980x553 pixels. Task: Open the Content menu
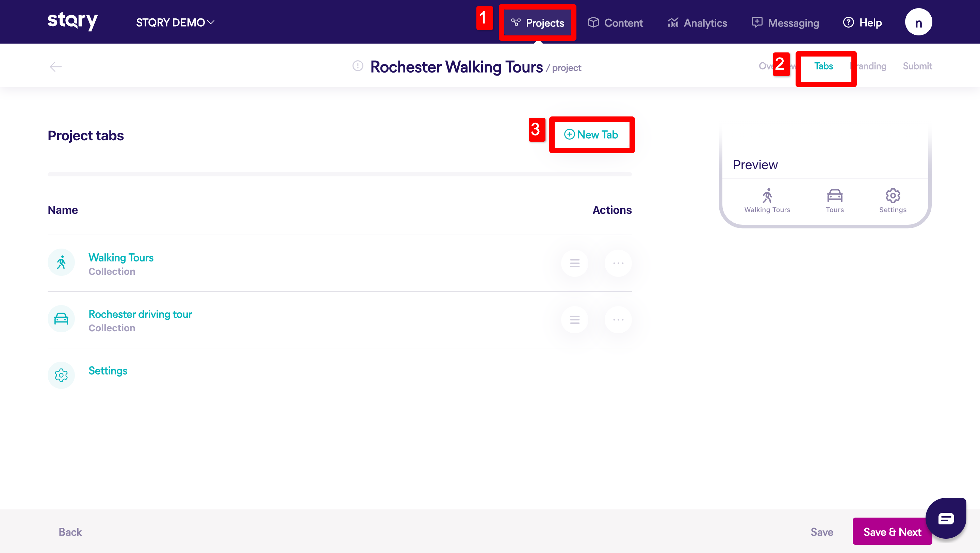point(615,23)
